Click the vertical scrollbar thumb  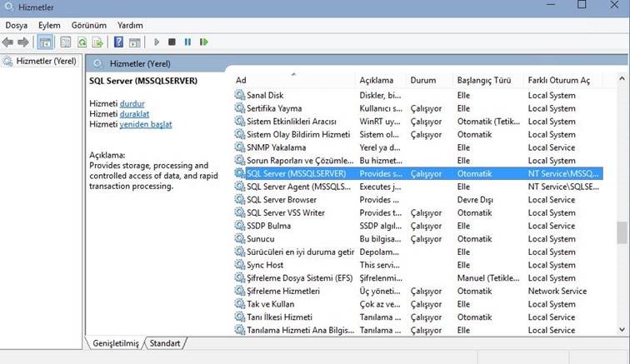tap(622, 232)
